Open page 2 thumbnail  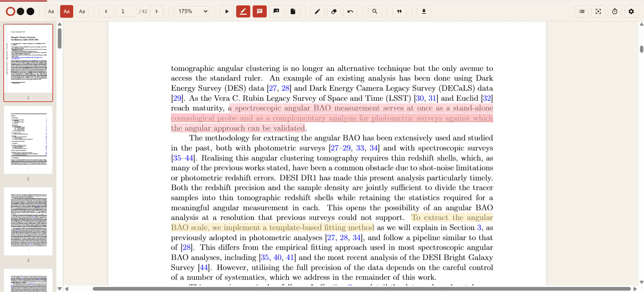click(x=28, y=140)
